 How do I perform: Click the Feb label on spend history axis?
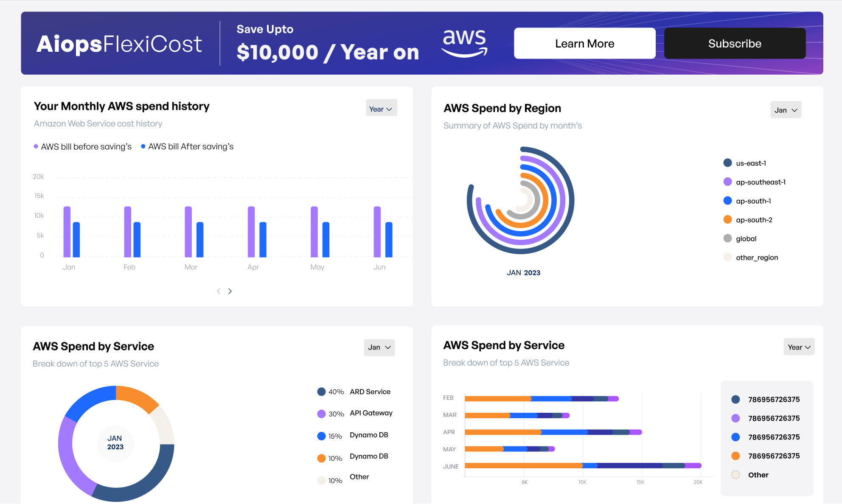(129, 267)
